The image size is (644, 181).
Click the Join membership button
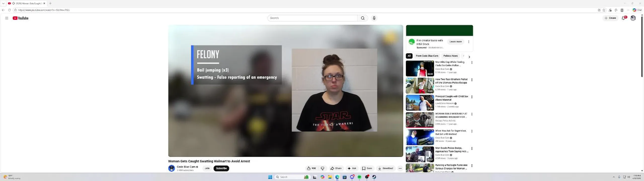click(x=207, y=168)
